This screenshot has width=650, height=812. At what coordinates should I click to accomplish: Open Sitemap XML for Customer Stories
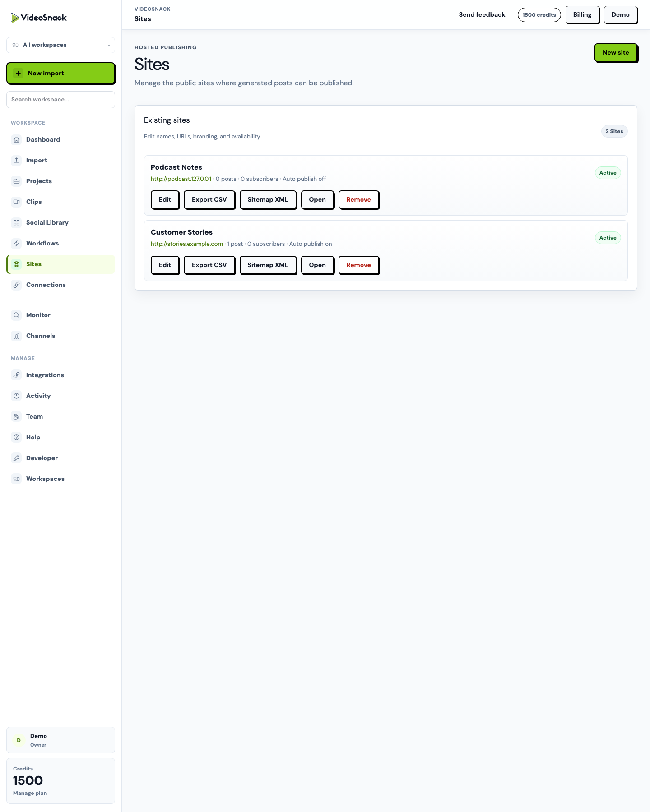[268, 265]
